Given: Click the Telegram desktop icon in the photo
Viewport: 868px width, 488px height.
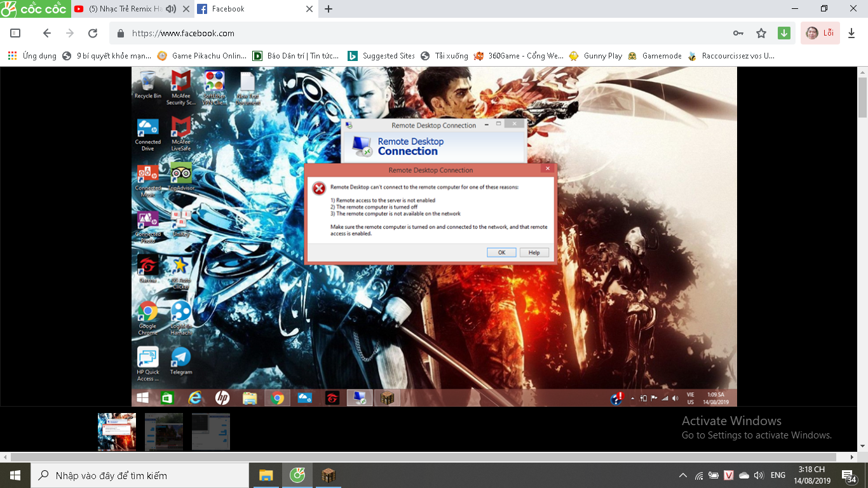Looking at the screenshot, I should [x=181, y=361].
